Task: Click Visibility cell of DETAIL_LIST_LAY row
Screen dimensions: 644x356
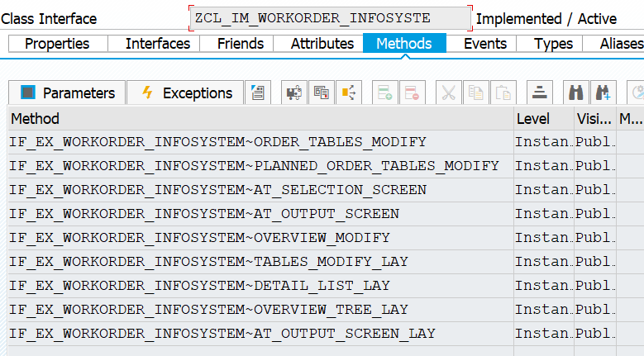Action: click(x=595, y=286)
